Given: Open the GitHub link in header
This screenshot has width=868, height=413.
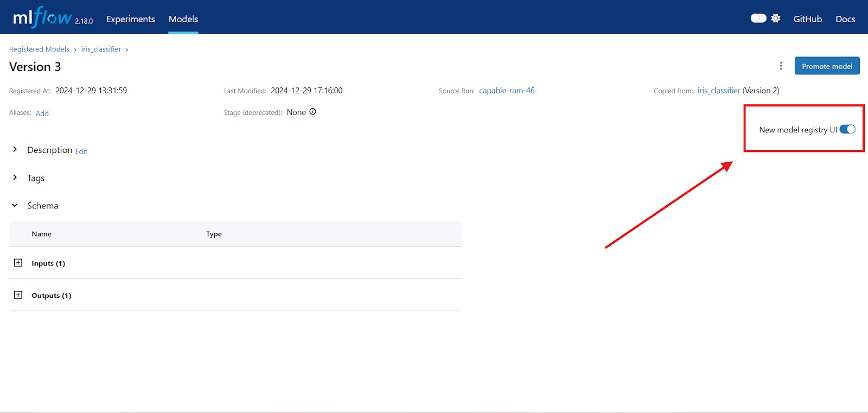Looking at the screenshot, I should 807,19.
